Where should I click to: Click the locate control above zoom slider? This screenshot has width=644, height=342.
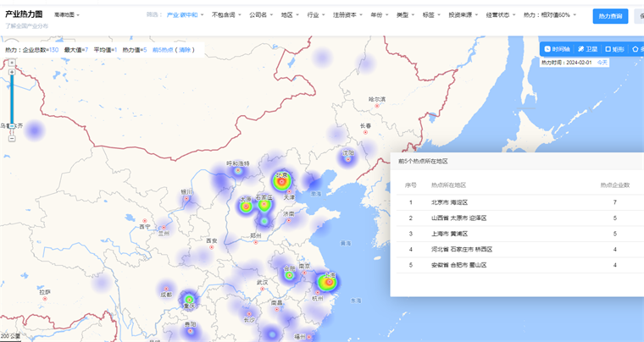point(12,63)
